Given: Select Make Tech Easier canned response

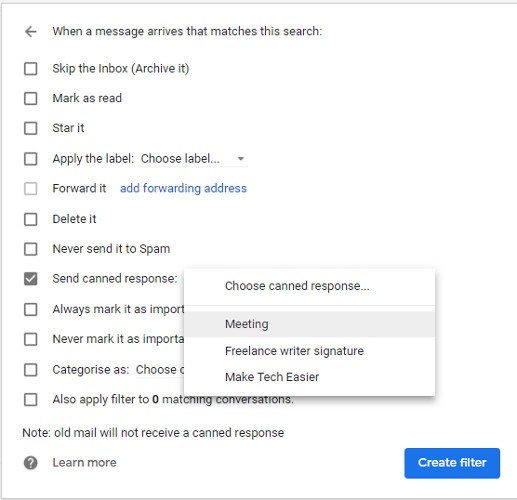Looking at the screenshot, I should coord(309,377).
